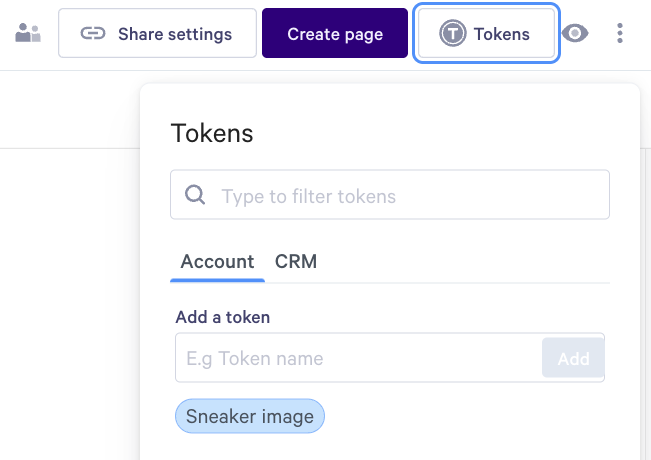Click the Add a token label
Viewport: 651px width, 460px height.
(x=223, y=317)
